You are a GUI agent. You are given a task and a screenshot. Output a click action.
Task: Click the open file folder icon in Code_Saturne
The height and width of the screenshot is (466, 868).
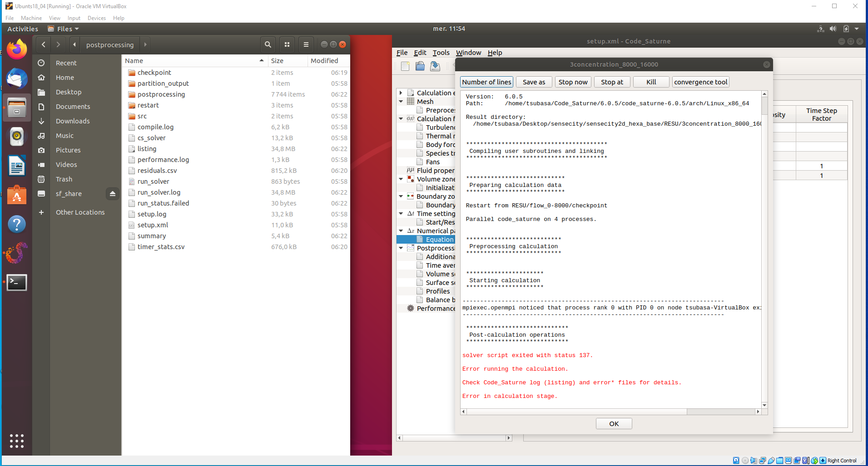click(x=420, y=66)
